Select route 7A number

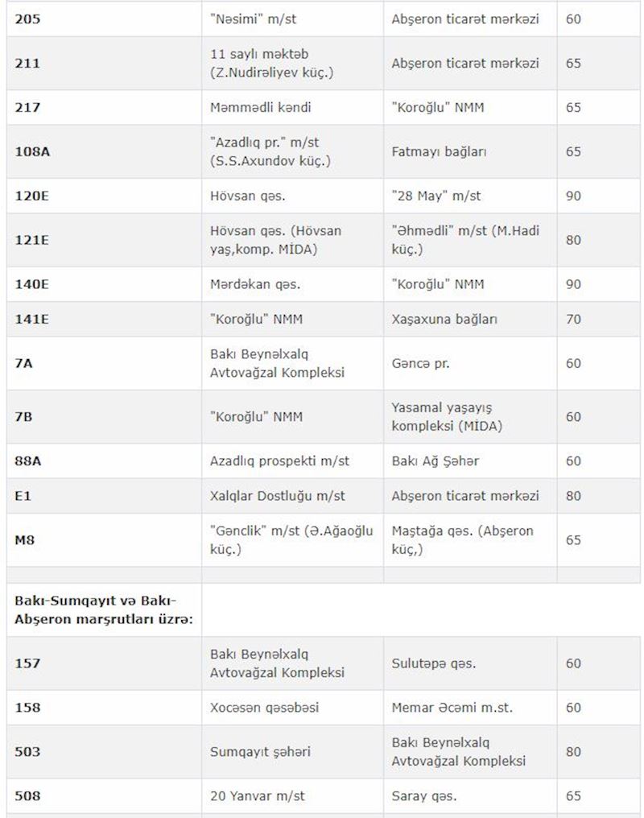point(24,363)
